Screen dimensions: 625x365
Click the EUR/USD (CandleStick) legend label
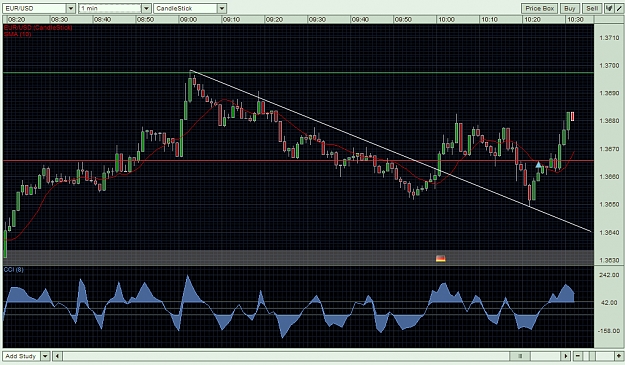coord(38,27)
